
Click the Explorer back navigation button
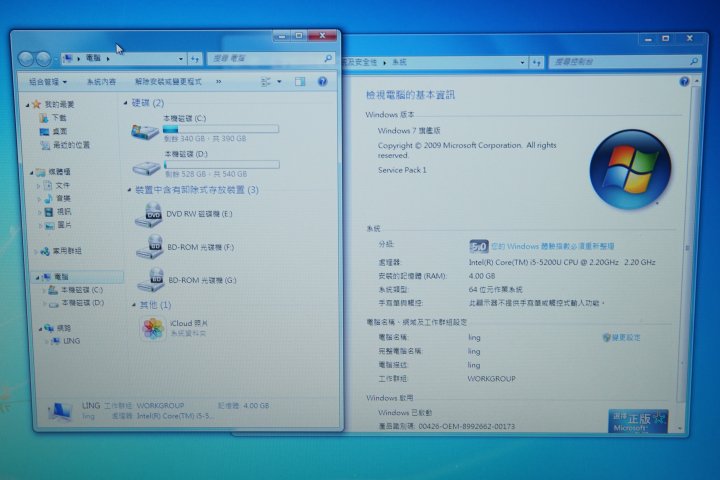point(26,58)
